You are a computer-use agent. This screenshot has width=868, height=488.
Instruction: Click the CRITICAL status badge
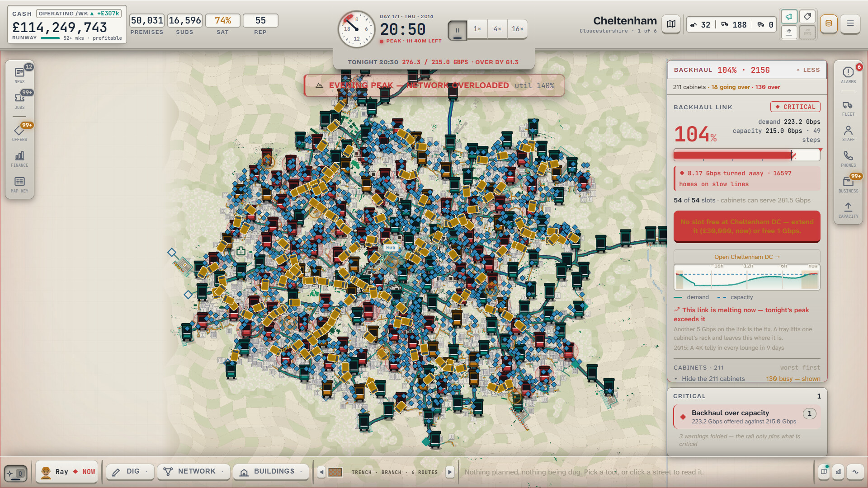coord(795,107)
